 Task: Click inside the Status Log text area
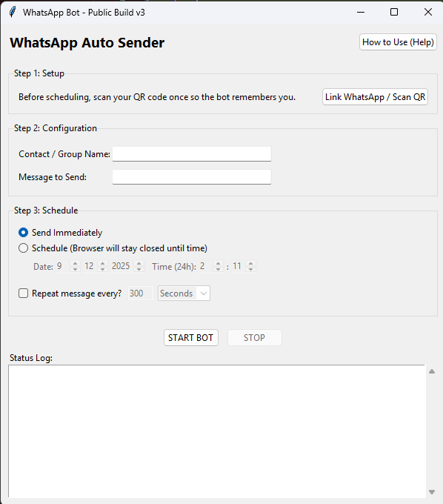tap(217, 431)
